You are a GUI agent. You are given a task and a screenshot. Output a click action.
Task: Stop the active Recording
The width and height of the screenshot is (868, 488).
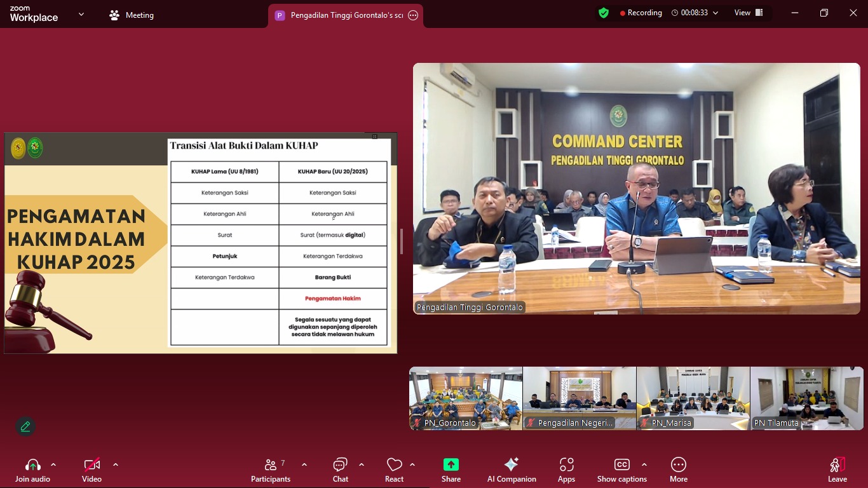click(x=641, y=12)
